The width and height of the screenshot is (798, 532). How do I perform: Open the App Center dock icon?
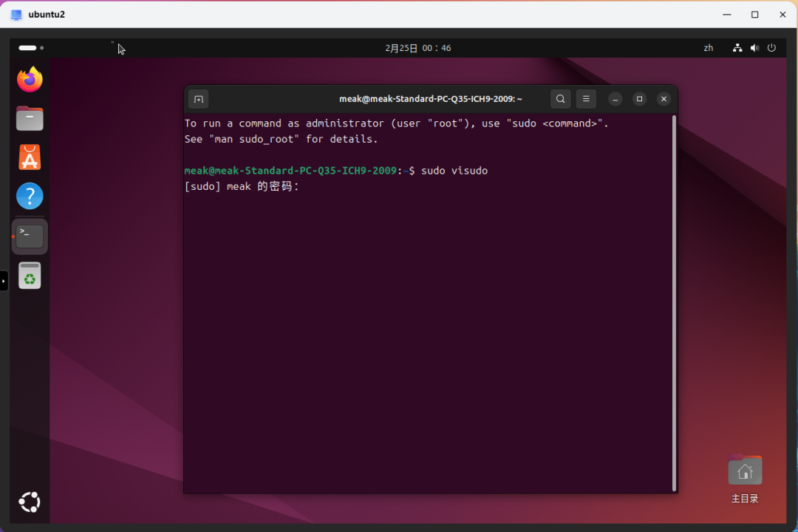30,157
